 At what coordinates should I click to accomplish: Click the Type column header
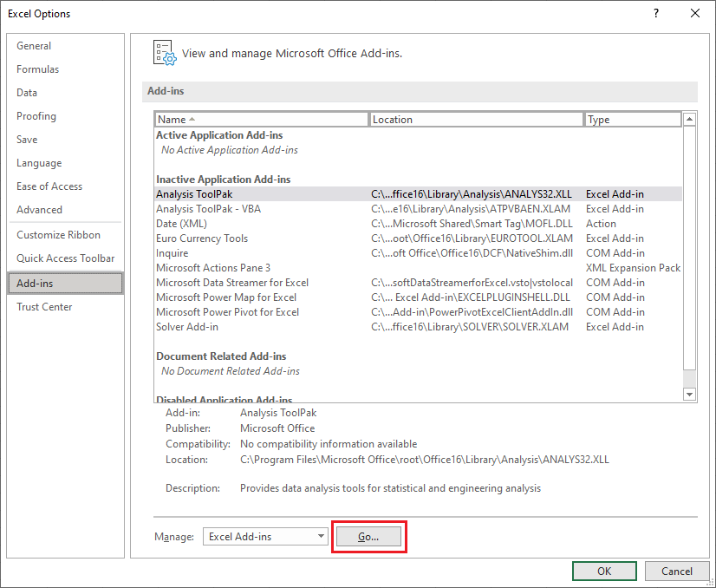632,120
